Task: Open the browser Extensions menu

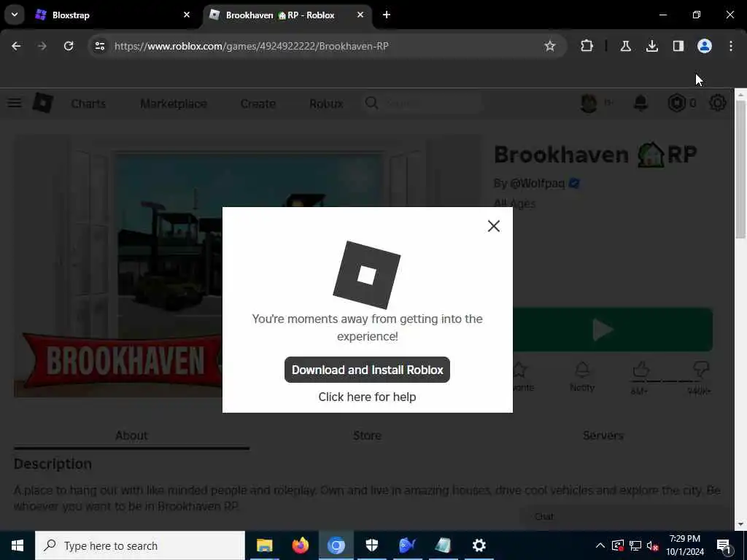Action: [587, 46]
